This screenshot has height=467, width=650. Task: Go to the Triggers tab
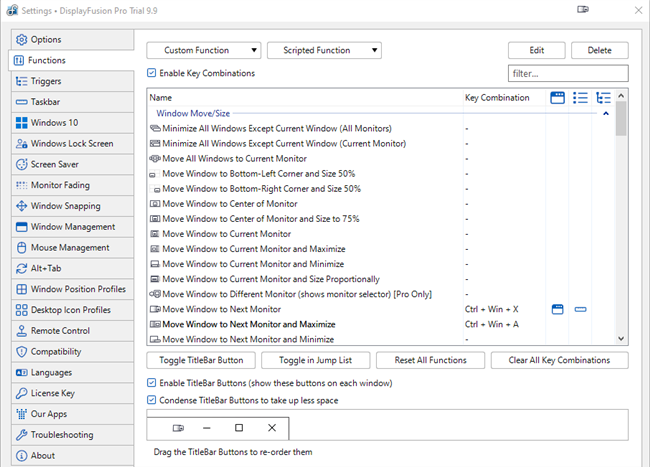(73, 81)
